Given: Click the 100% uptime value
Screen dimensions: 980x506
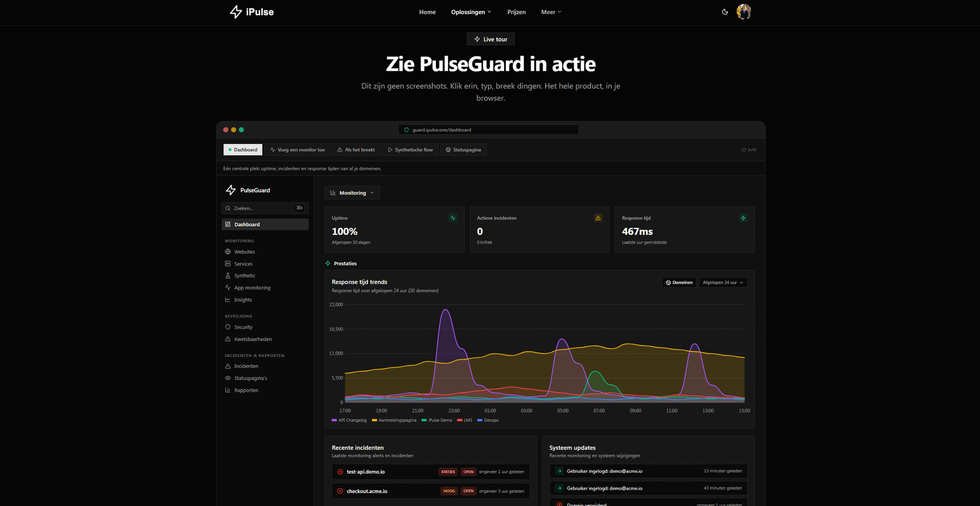Looking at the screenshot, I should coord(345,232).
